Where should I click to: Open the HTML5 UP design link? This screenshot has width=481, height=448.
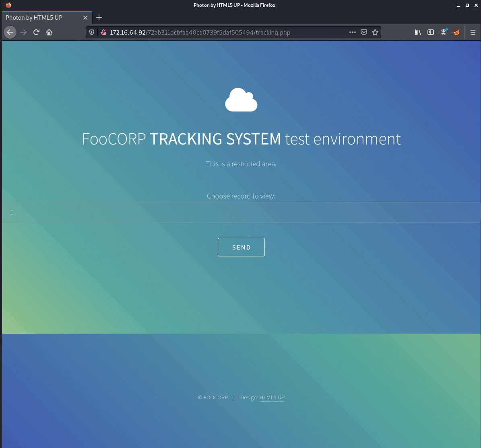tap(272, 397)
